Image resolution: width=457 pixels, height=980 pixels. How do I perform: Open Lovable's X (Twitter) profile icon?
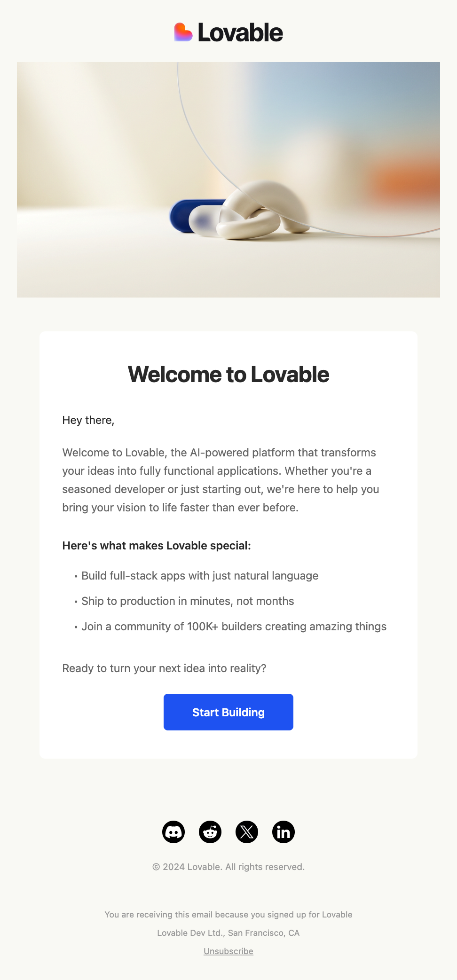pyautogui.click(x=247, y=831)
